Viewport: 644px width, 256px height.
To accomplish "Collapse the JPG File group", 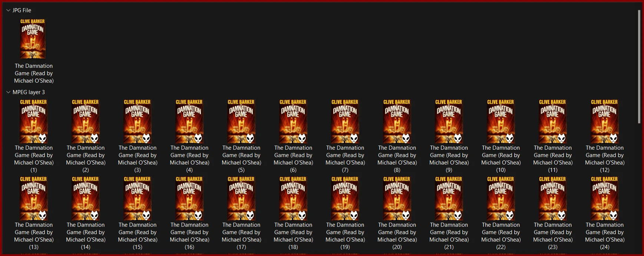I will pos(8,10).
